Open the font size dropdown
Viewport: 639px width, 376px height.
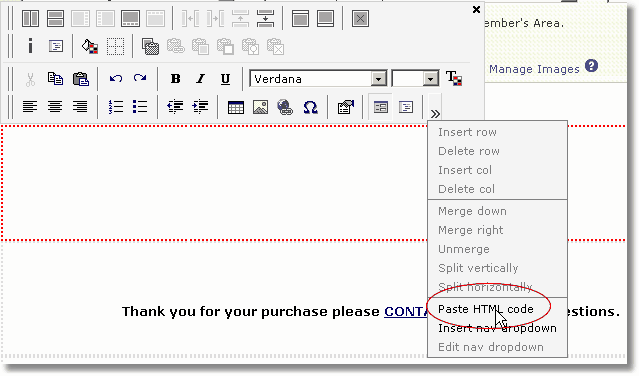point(430,79)
